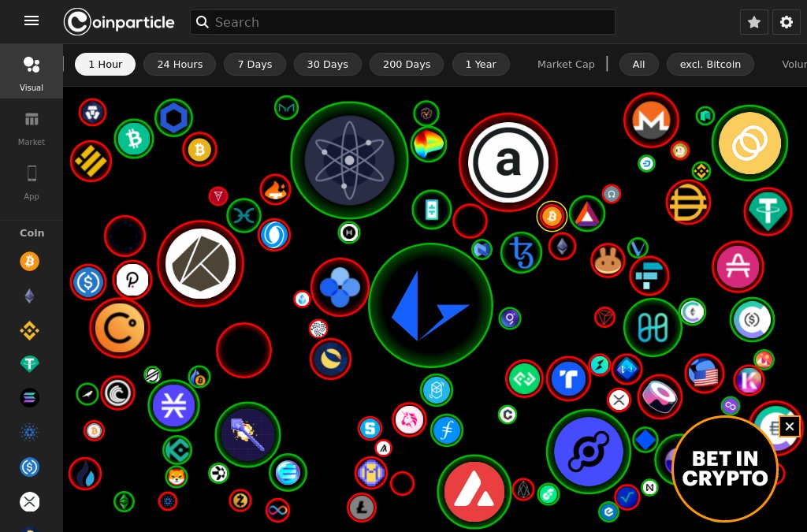Click the Tezos bubble
Screen dimensions: 807x532
pyautogui.click(x=522, y=253)
